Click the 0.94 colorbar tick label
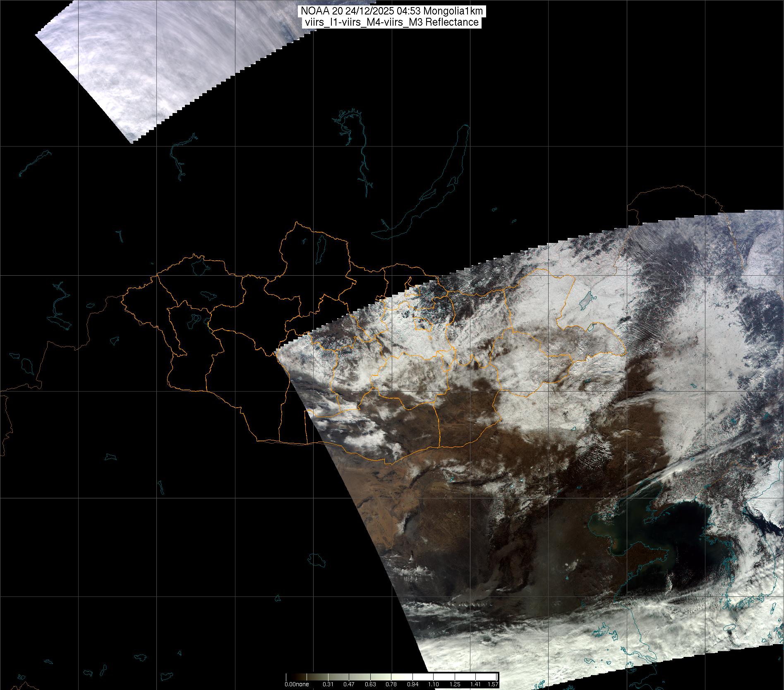The image size is (784, 690). [412, 684]
